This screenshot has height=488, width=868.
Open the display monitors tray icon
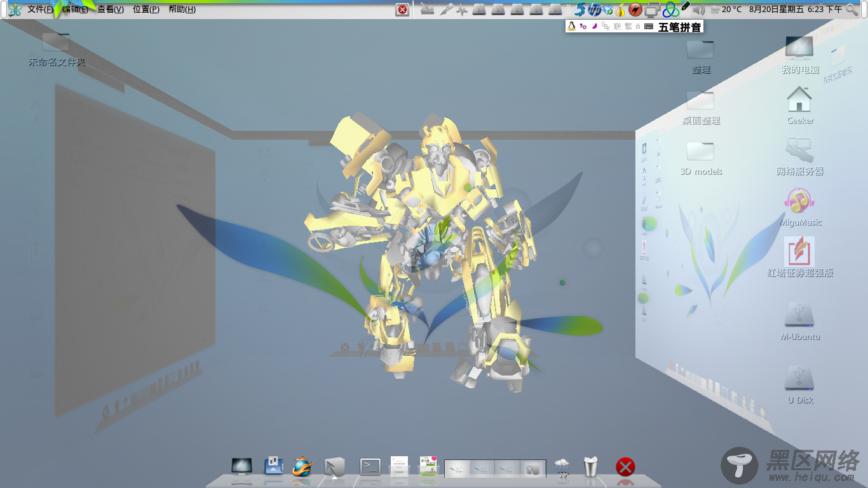(x=652, y=10)
